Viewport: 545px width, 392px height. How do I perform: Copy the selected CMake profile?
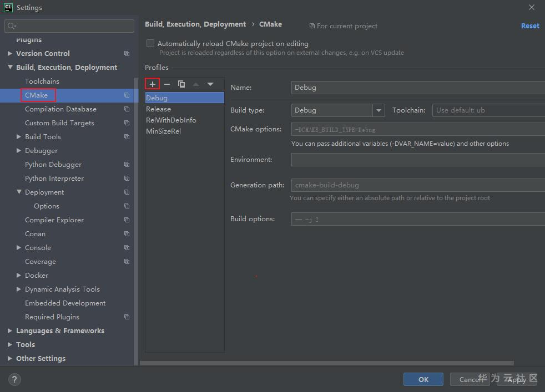tap(181, 84)
